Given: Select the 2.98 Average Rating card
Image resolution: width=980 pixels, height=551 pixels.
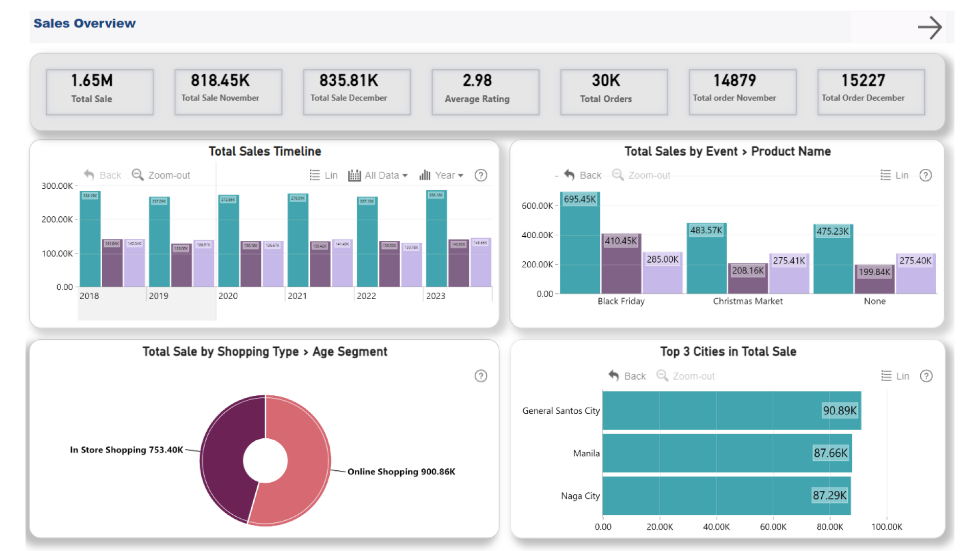Looking at the screenshot, I should [x=485, y=92].
